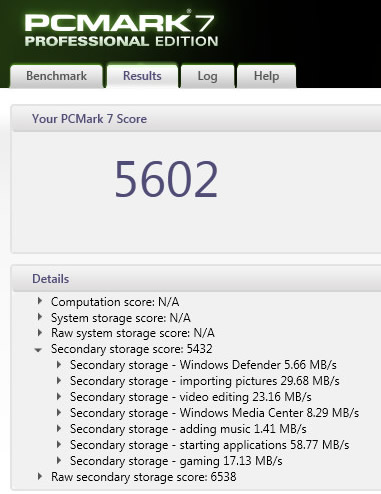Open the Results tab
The image size is (381, 494).
[x=142, y=76]
